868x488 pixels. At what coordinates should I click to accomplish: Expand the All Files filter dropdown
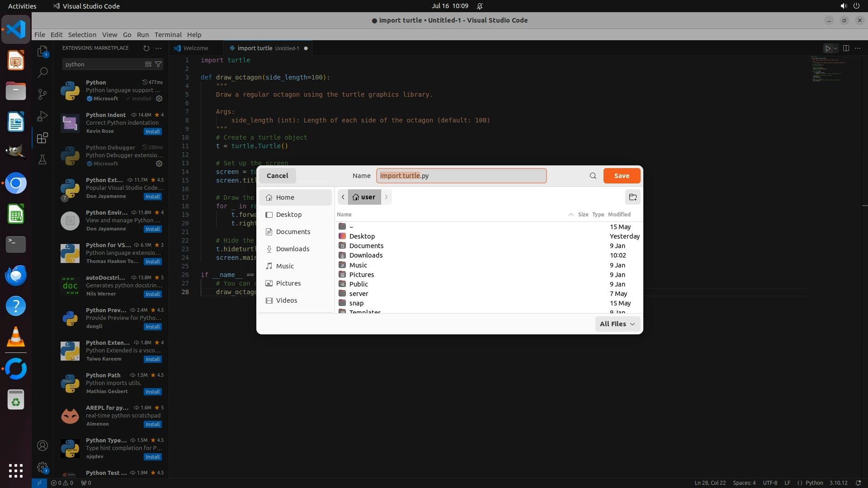(618, 324)
